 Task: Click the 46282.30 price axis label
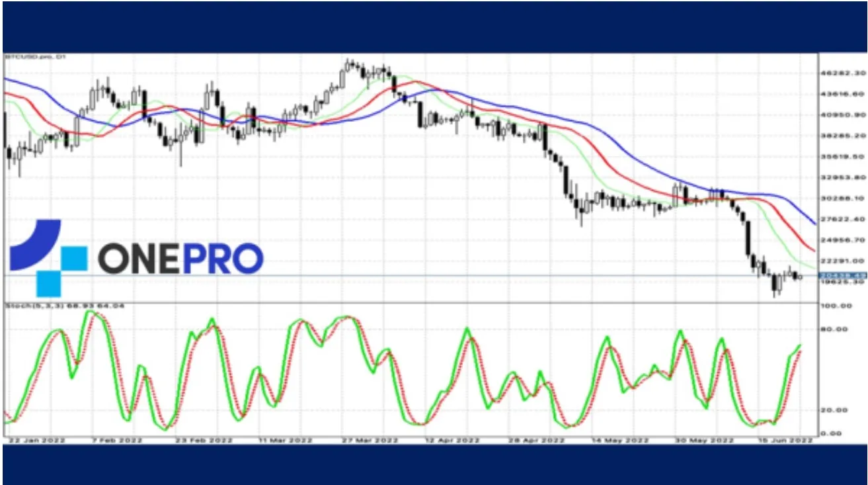(842, 72)
